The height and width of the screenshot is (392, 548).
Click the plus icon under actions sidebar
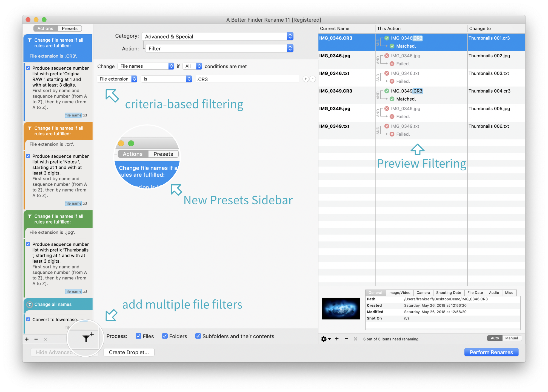(27, 339)
